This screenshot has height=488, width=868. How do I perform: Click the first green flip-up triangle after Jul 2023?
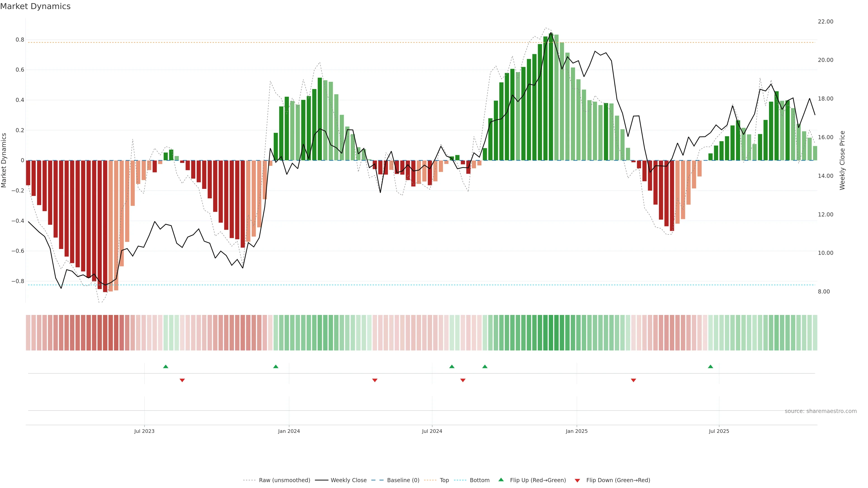[165, 366]
